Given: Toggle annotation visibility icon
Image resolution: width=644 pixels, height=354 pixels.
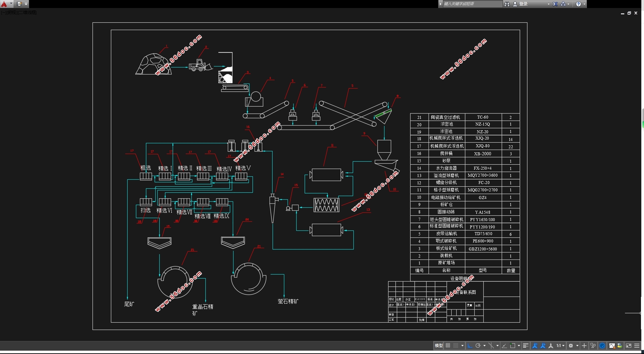Looking at the screenshot, I should [535, 346].
